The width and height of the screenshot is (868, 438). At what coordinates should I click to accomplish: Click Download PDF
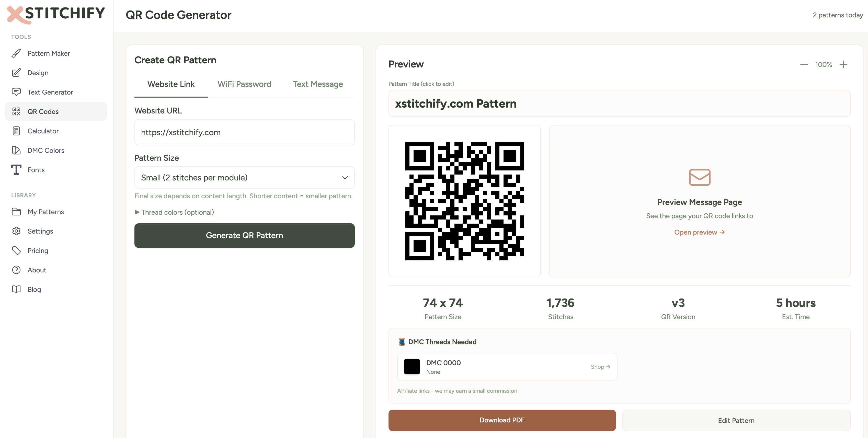coord(502,420)
